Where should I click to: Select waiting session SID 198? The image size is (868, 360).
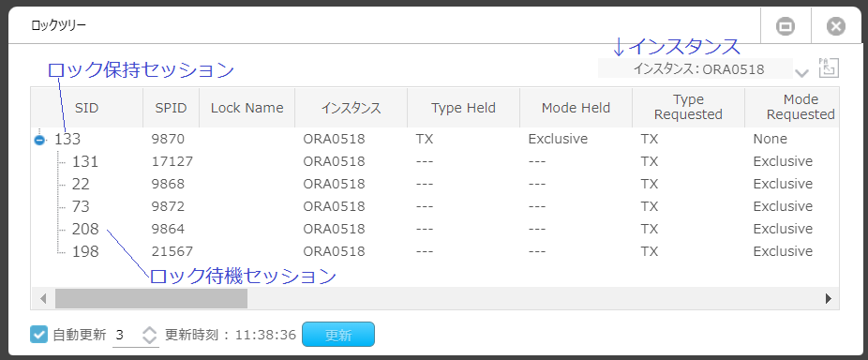point(435,251)
